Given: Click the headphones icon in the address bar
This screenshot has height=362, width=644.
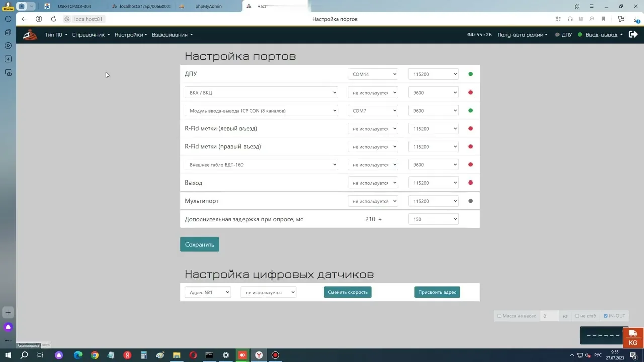Looking at the screenshot, I should (x=570, y=19).
